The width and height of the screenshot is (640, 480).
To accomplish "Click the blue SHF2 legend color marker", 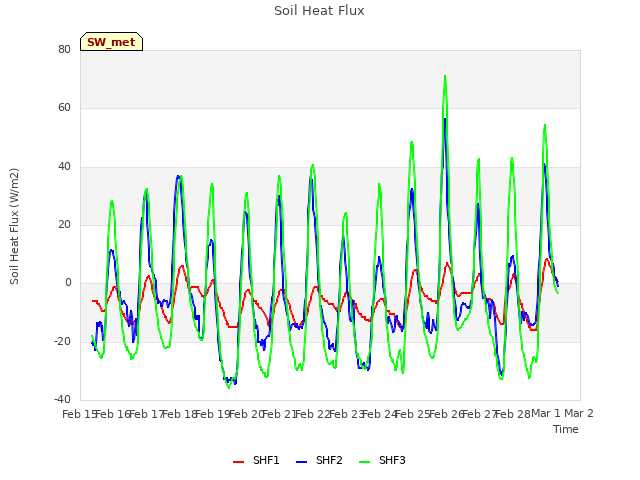I will pyautogui.click(x=301, y=461).
